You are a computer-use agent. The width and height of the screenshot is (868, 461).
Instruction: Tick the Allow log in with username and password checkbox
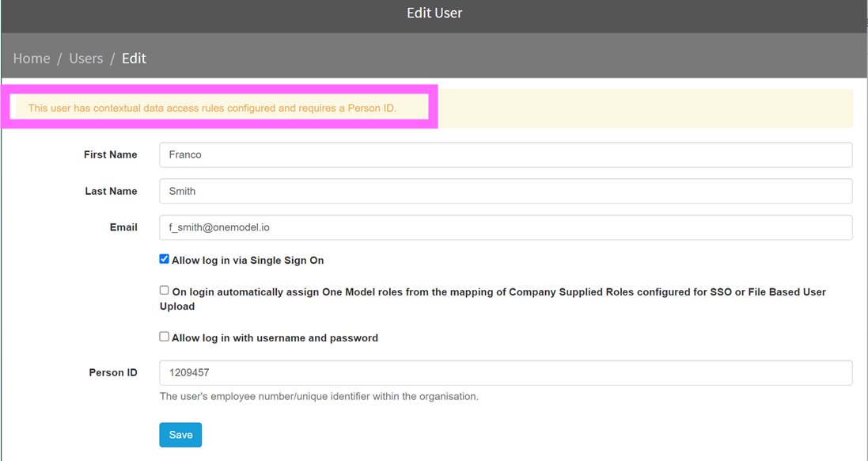[164, 337]
